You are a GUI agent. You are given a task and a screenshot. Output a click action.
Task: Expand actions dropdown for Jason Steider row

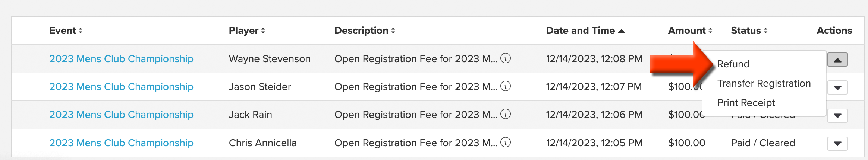[x=837, y=88]
